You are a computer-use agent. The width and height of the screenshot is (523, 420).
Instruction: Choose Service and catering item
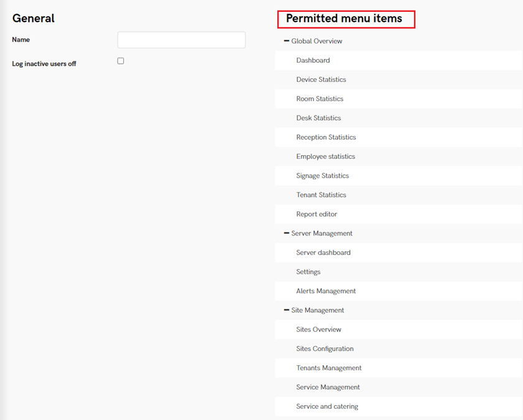click(327, 407)
